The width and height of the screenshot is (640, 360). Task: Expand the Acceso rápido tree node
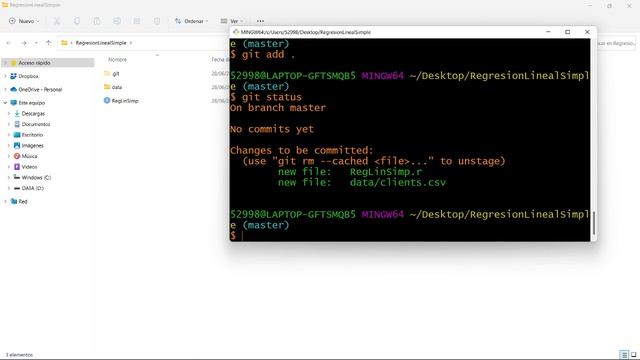[5, 63]
